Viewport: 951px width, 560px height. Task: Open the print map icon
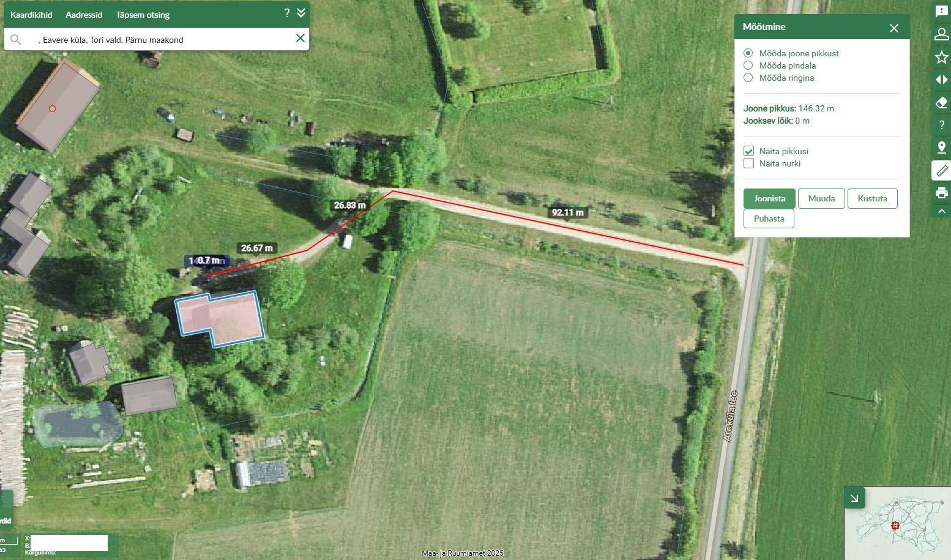941,193
